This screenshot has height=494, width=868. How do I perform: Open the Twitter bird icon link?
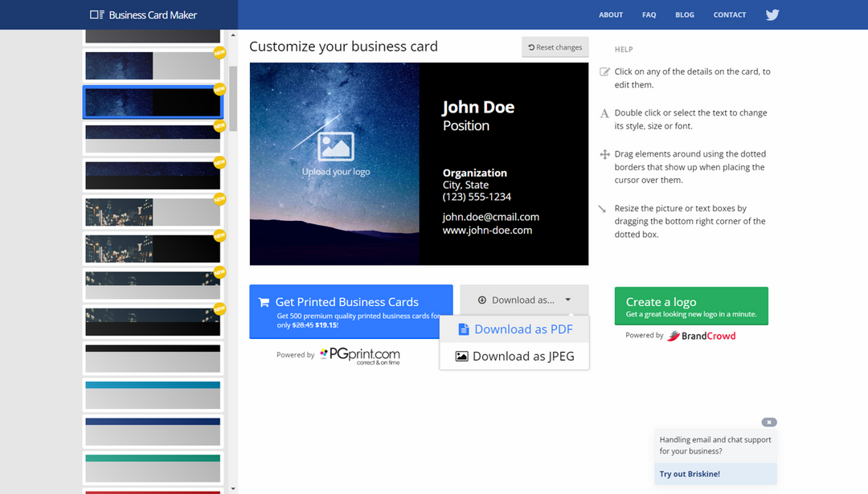[x=772, y=15]
